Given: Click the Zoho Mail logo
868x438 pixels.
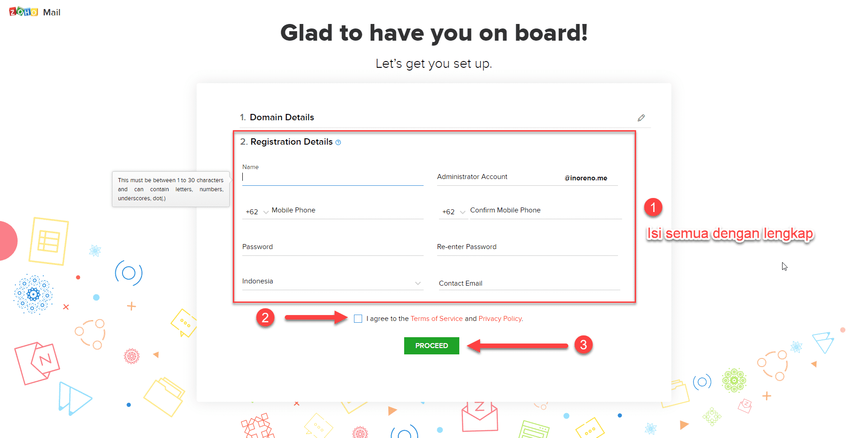Looking at the screenshot, I should tap(35, 12).
